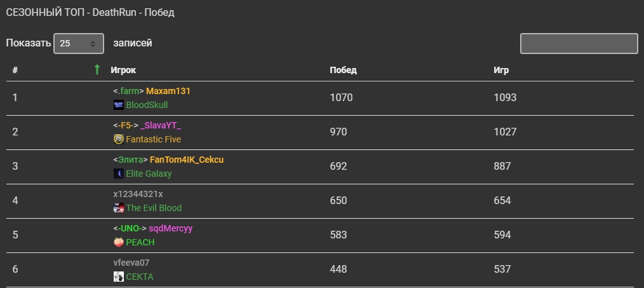Click the PEACH guild peach icon
The height and width of the screenshot is (288, 644).
(x=118, y=242)
